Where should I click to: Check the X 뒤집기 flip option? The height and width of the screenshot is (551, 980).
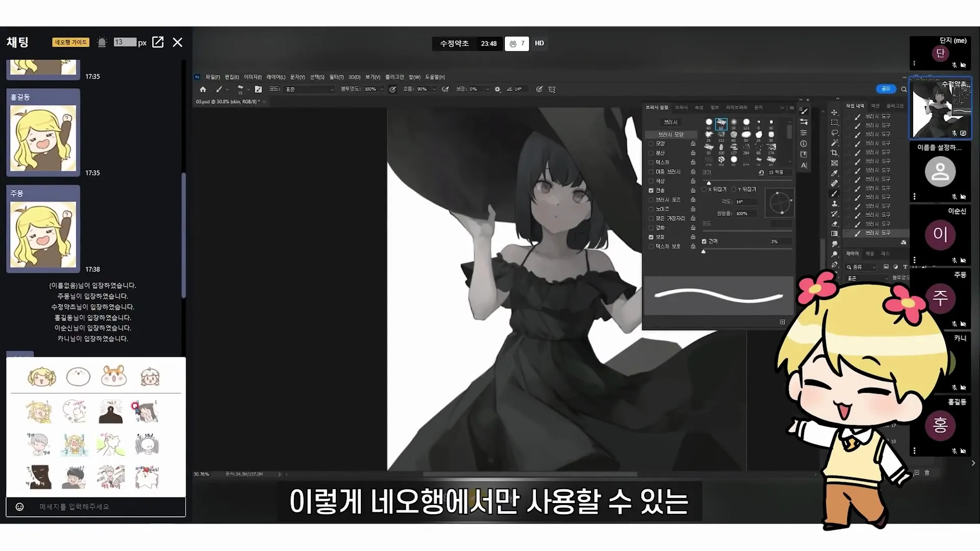704,189
